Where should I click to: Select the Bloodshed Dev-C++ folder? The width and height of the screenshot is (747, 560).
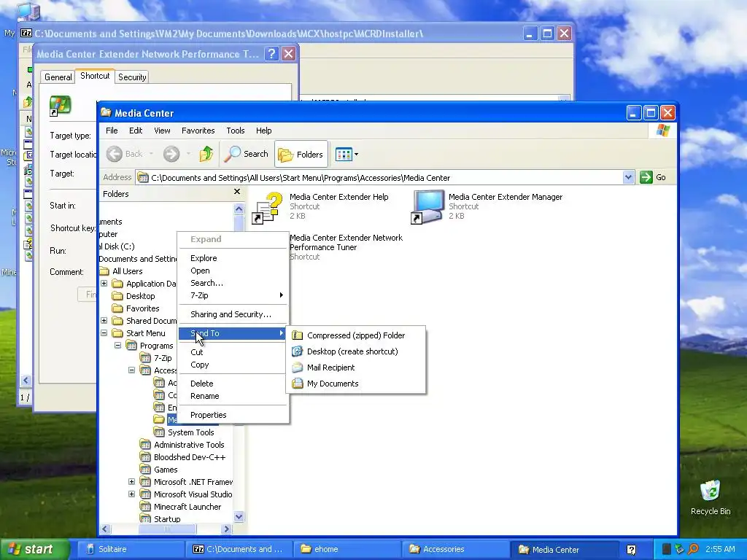(189, 456)
